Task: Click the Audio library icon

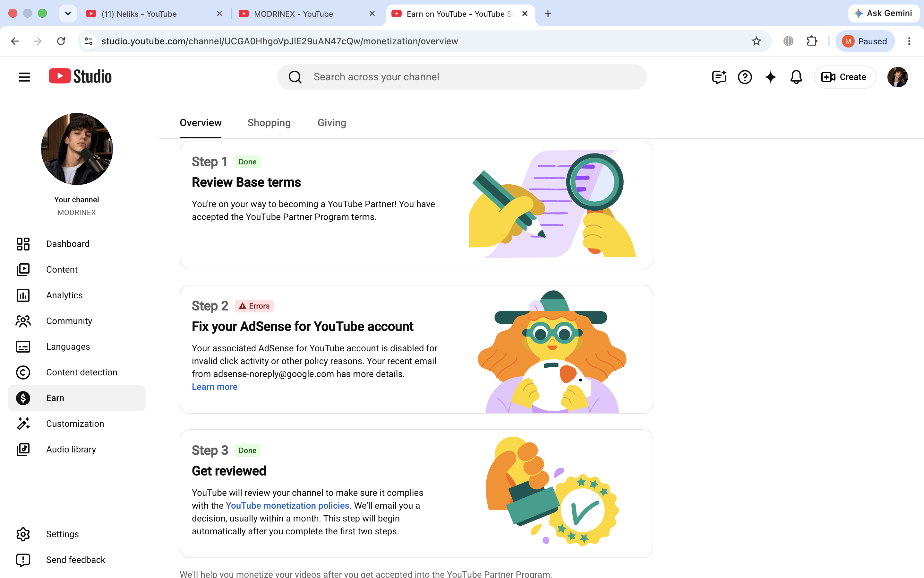Action: click(23, 449)
